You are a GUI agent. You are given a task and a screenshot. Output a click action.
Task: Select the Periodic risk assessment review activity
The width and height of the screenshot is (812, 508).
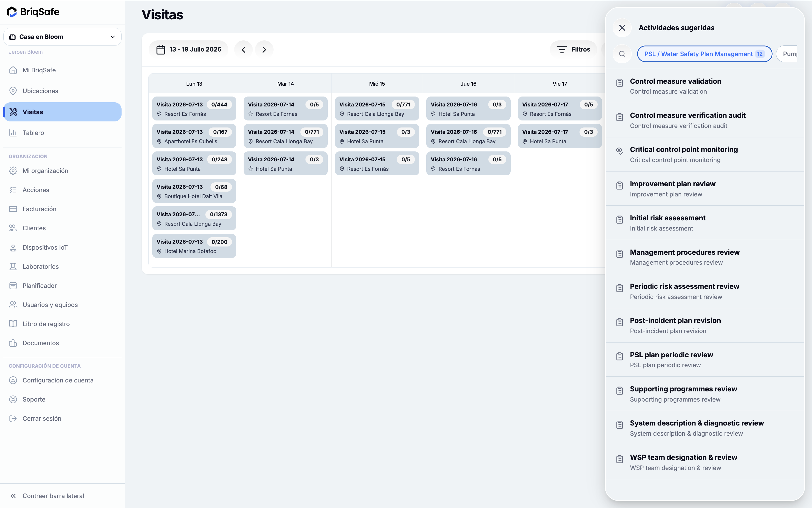[x=705, y=291]
